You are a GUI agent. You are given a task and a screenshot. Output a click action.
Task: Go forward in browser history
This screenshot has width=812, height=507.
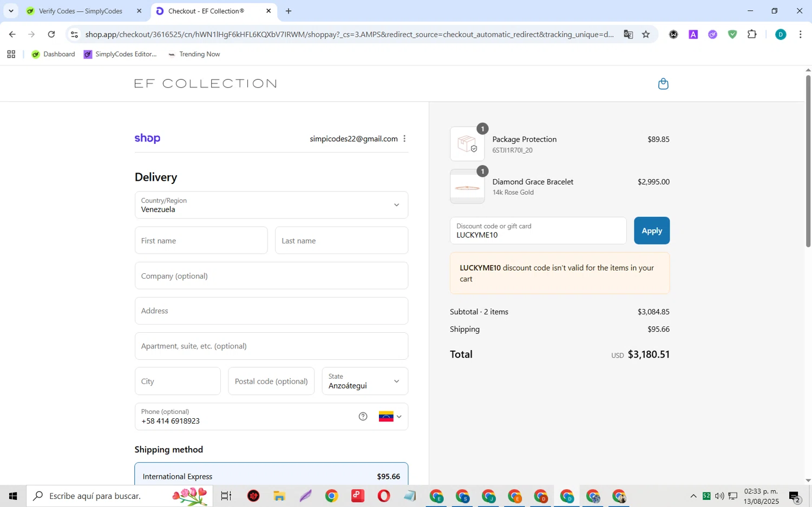(x=31, y=35)
